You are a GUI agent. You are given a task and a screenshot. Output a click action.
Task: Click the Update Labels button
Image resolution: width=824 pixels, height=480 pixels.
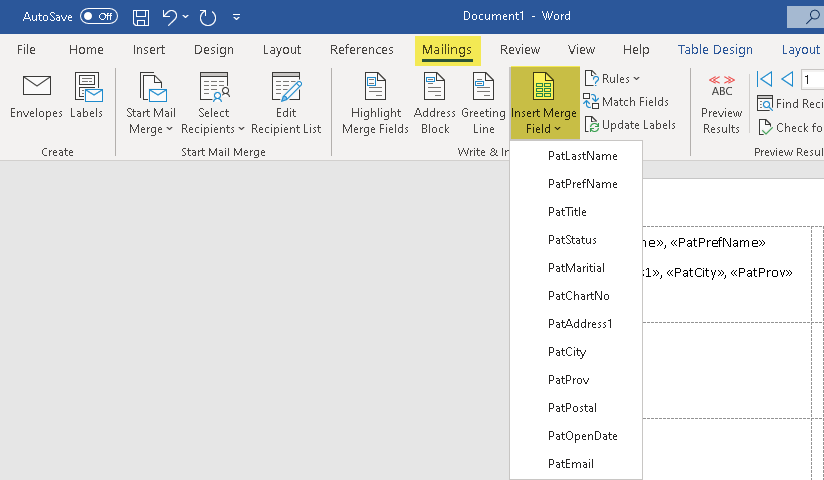pos(630,125)
